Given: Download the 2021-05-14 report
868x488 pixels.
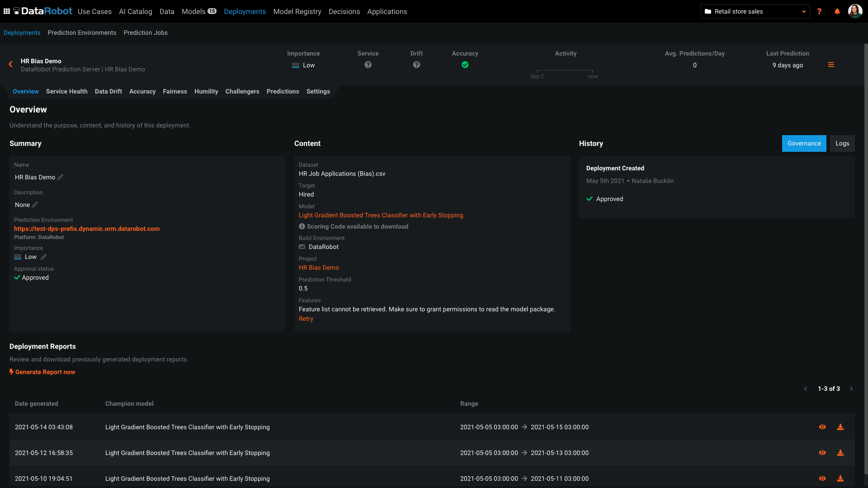Looking at the screenshot, I should tap(840, 427).
